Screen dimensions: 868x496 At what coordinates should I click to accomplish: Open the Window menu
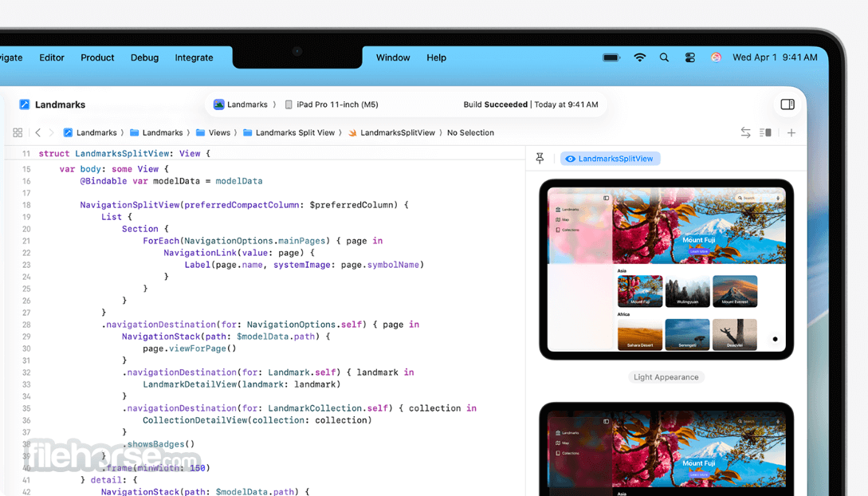393,57
